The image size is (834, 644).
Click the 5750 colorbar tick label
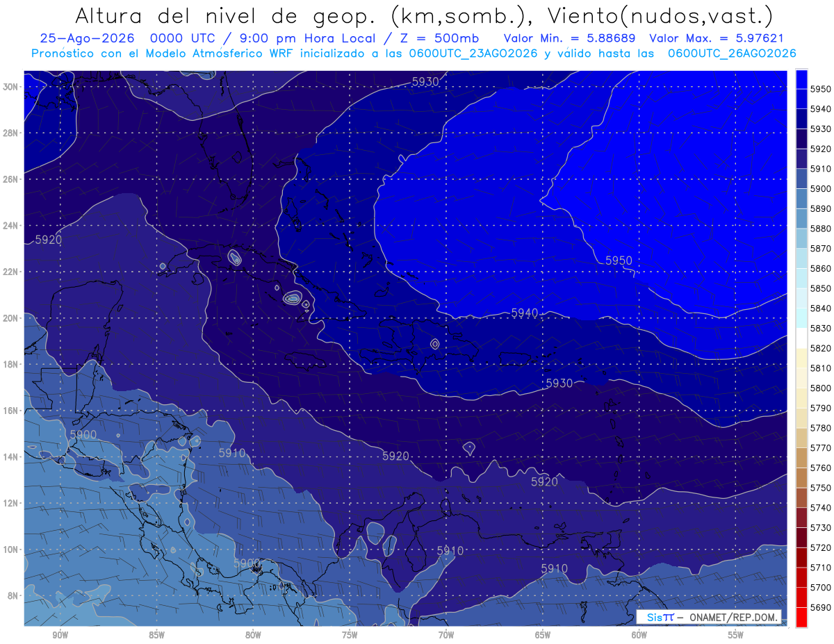point(821,488)
